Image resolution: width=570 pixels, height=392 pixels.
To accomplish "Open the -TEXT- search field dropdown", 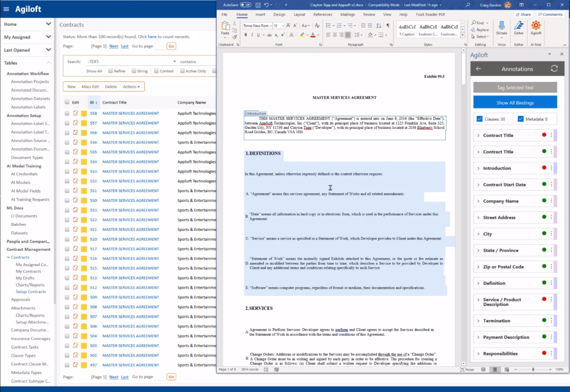I will click(174, 61).
